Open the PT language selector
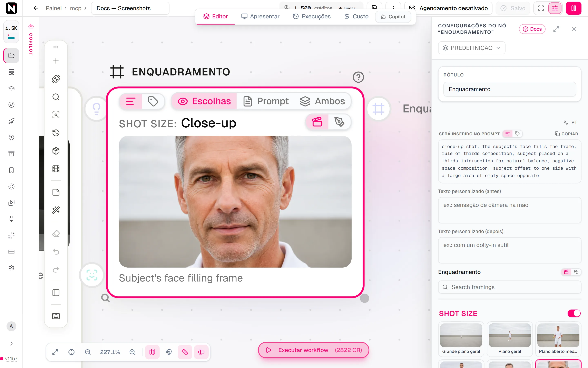This screenshot has height=368, width=588. 570,122
